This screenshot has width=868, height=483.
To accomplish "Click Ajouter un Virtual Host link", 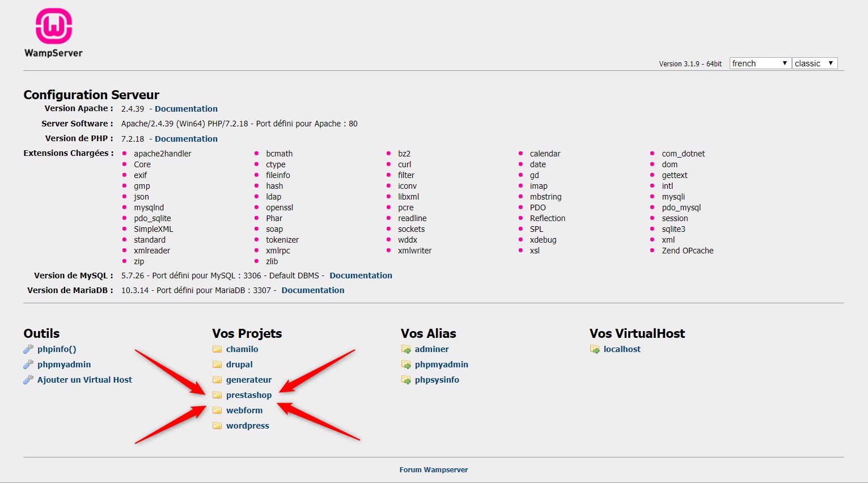I will pos(84,380).
